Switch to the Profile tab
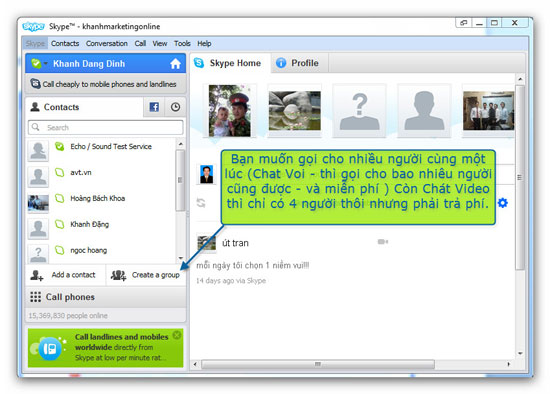 coord(300,63)
